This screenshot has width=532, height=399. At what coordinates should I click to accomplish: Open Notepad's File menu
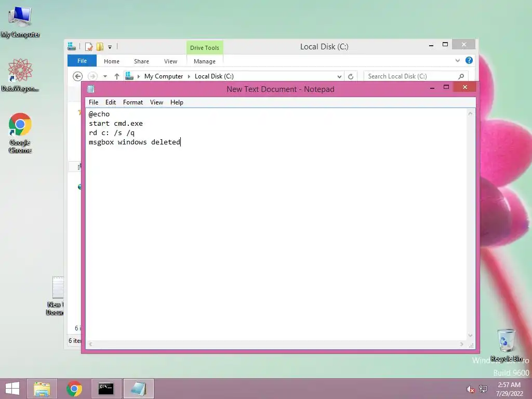[94, 102]
